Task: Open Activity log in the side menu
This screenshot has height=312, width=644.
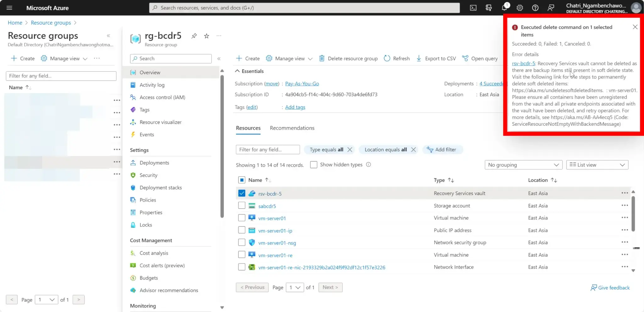Action: pos(152,85)
